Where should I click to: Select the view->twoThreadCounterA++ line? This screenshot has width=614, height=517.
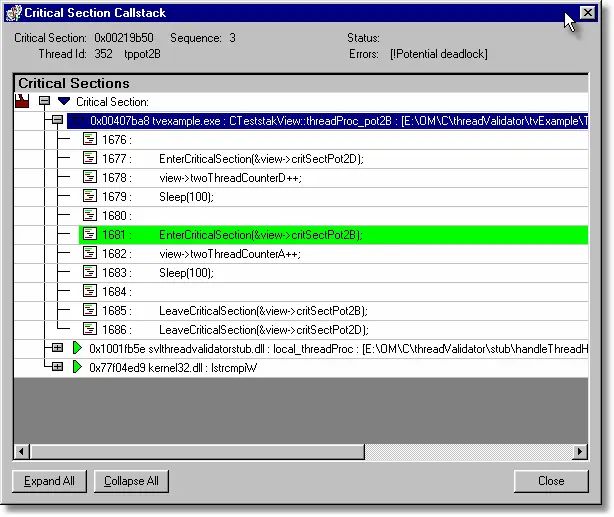pos(230,254)
